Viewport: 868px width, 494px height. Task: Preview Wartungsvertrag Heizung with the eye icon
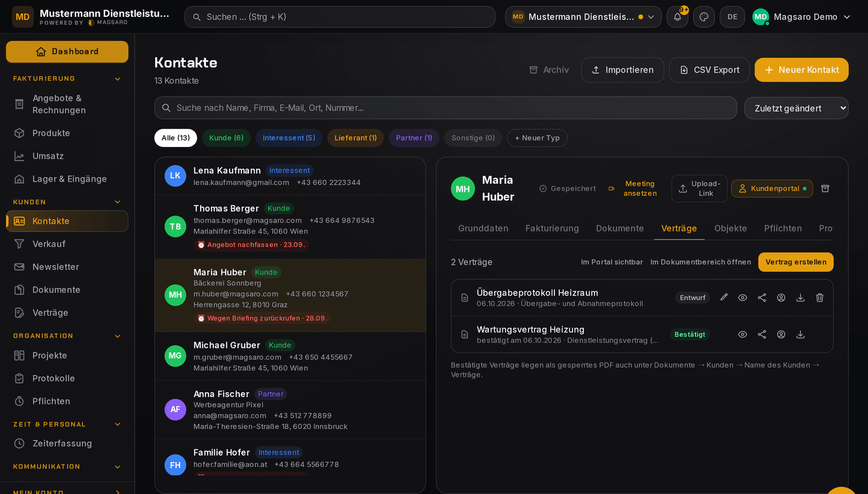[x=743, y=335]
